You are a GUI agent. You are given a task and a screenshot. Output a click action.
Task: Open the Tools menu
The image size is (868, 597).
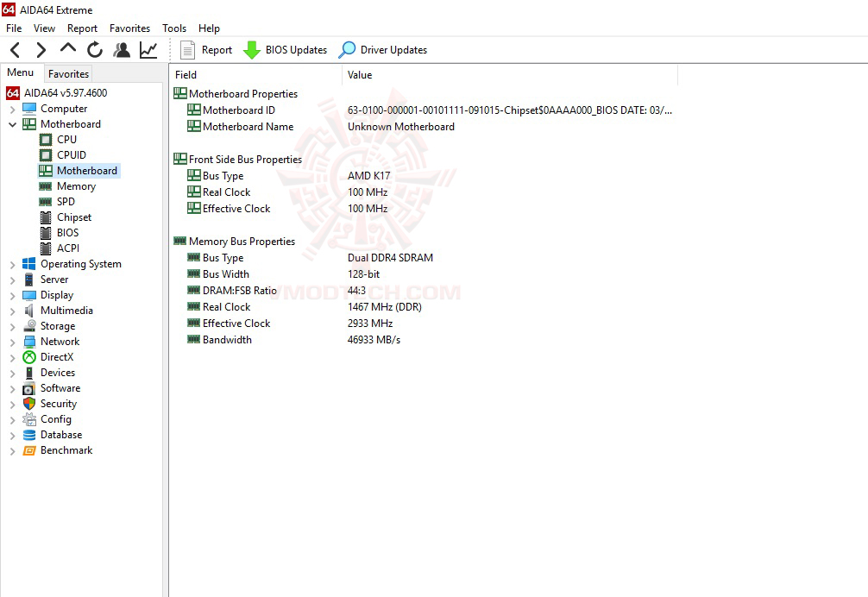point(173,28)
